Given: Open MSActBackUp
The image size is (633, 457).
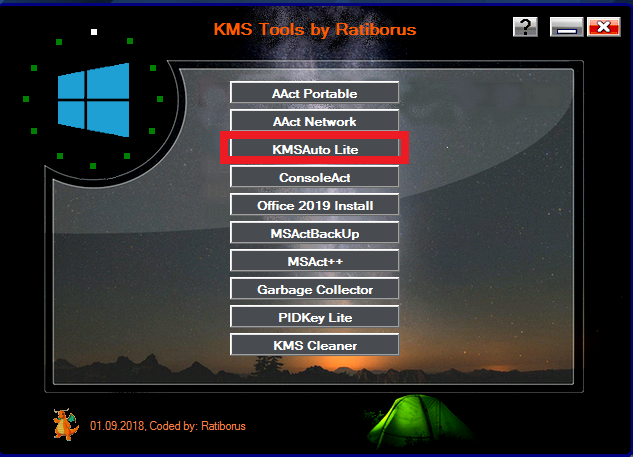Looking at the screenshot, I should [314, 233].
